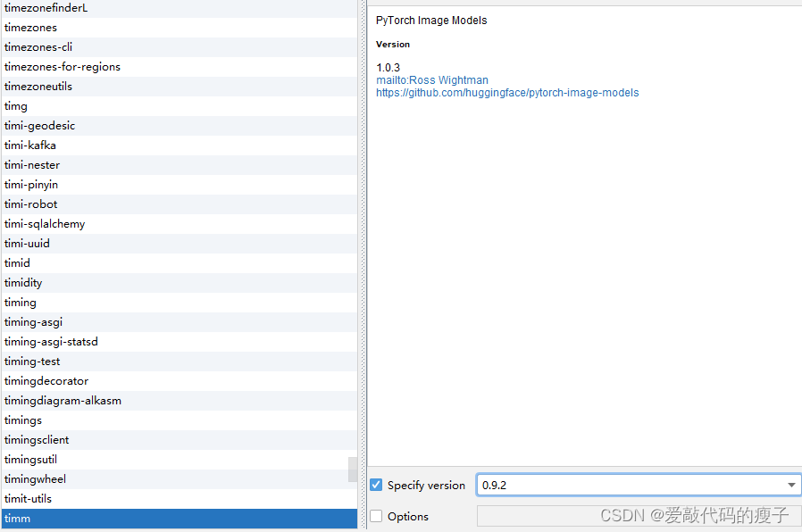Image resolution: width=802 pixels, height=532 pixels.
Task: Open the Ross Wightman mailto link
Action: pos(432,79)
